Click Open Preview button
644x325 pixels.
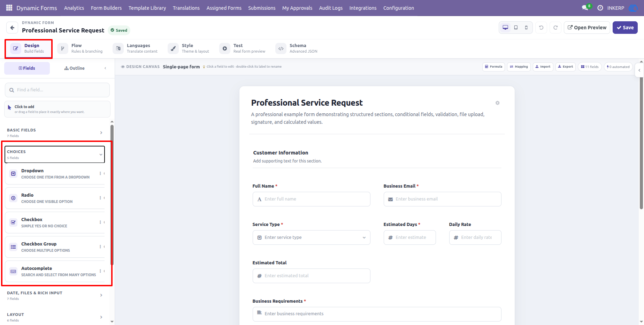click(587, 28)
